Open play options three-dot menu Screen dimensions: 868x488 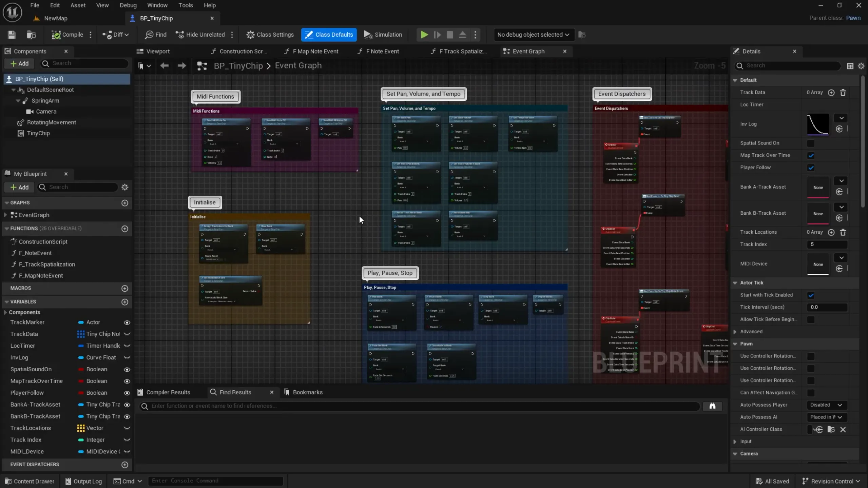point(475,35)
